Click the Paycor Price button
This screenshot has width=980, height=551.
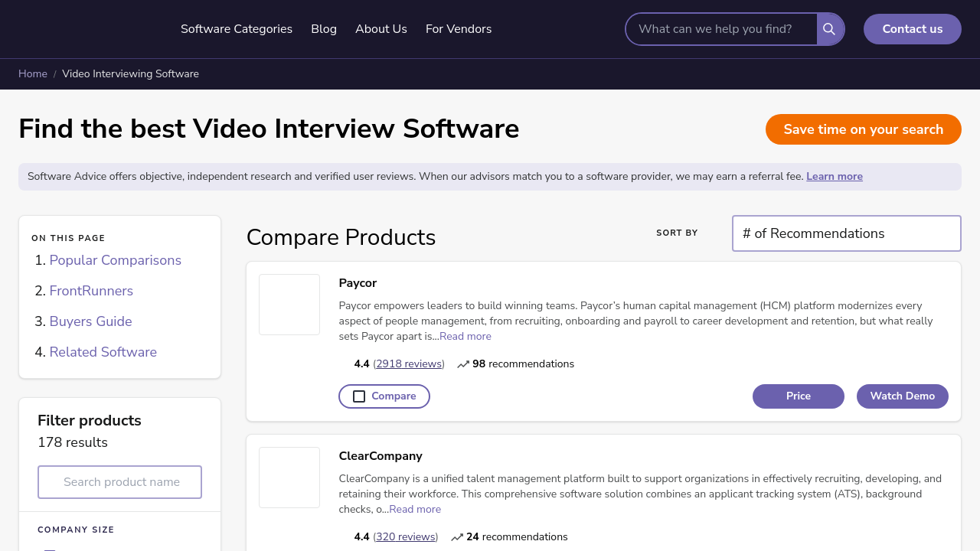pos(798,396)
